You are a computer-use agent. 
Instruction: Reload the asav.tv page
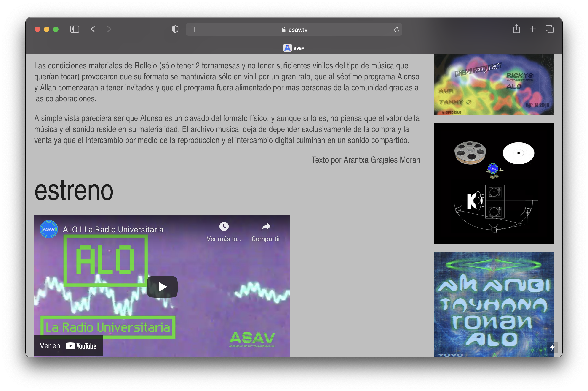396,30
